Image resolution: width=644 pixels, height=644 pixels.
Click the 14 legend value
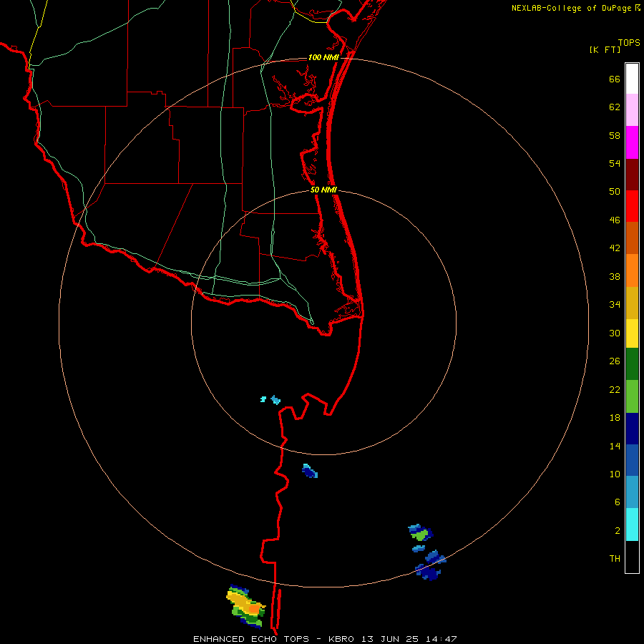[615, 446]
